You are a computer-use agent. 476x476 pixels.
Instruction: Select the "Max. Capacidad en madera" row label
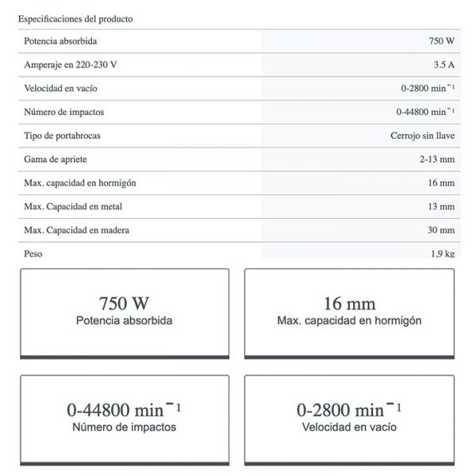[x=77, y=230]
